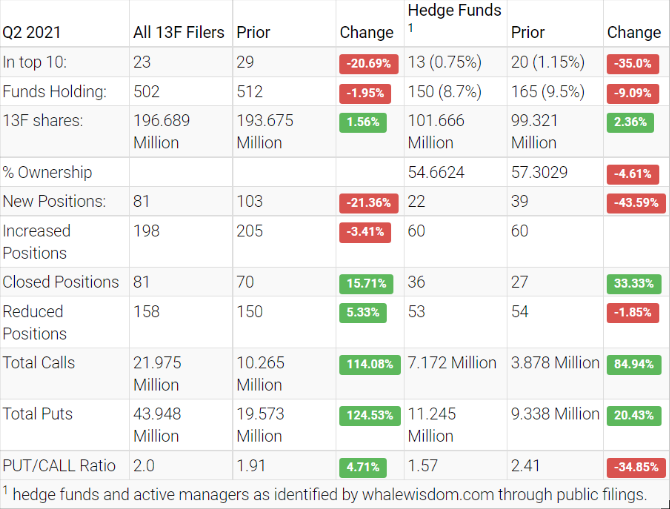This screenshot has width=670, height=509.
Task: Click the -4.61% ownership change badge
Action: [634, 174]
